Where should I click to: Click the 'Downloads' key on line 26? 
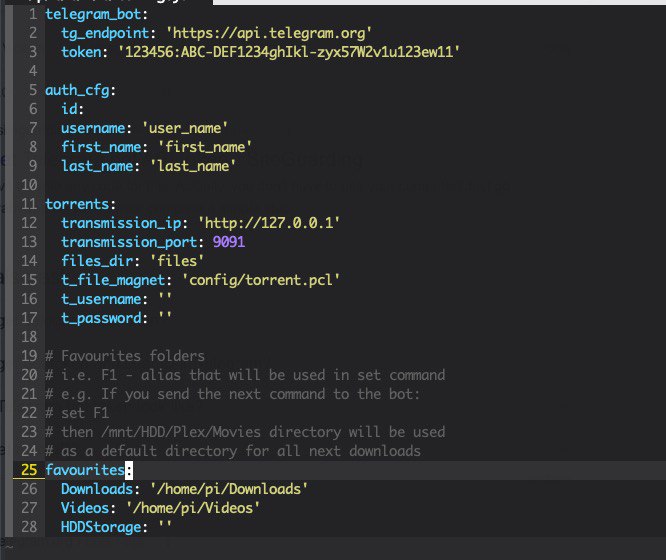pyautogui.click(x=97, y=489)
